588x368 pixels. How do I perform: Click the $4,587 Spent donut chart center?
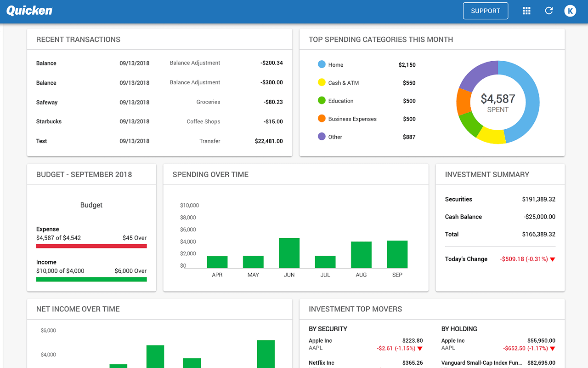(x=498, y=103)
